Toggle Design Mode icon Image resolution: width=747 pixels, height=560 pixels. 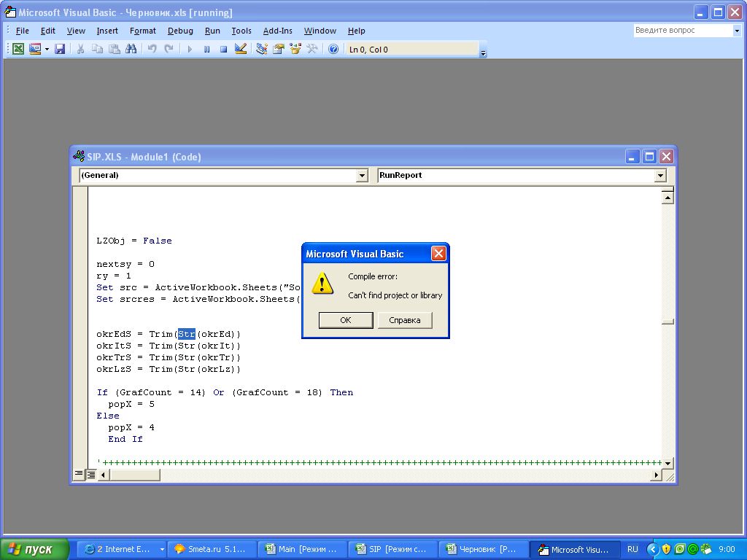(241, 49)
